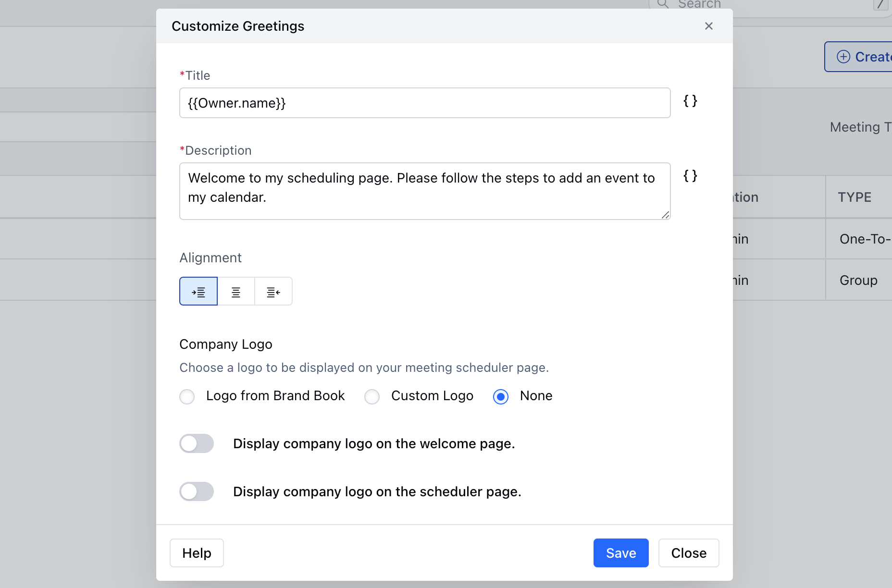Screen dimensions: 892x588
Task: Click the search magnifier icon
Action: (x=663, y=4)
